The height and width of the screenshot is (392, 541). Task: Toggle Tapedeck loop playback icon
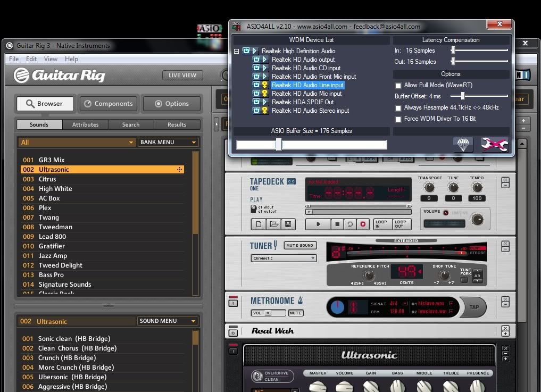[350, 224]
